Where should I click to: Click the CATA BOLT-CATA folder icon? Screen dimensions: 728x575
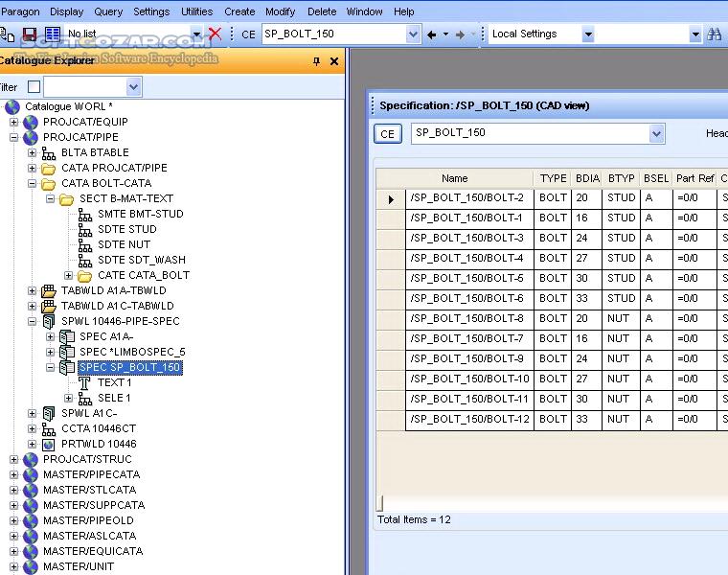point(48,183)
